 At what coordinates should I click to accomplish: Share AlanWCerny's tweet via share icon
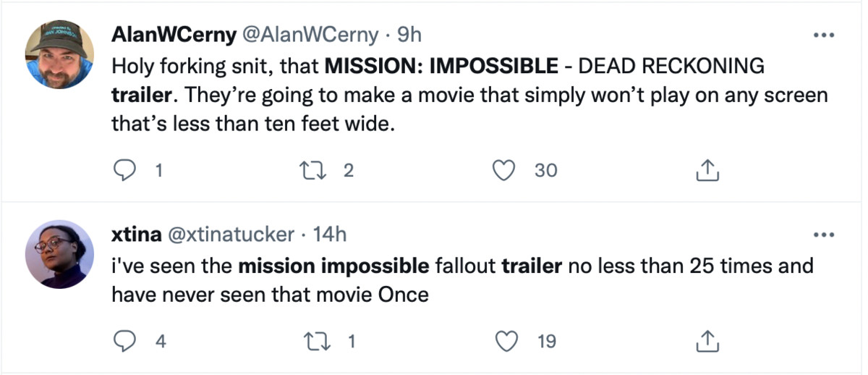coord(706,170)
